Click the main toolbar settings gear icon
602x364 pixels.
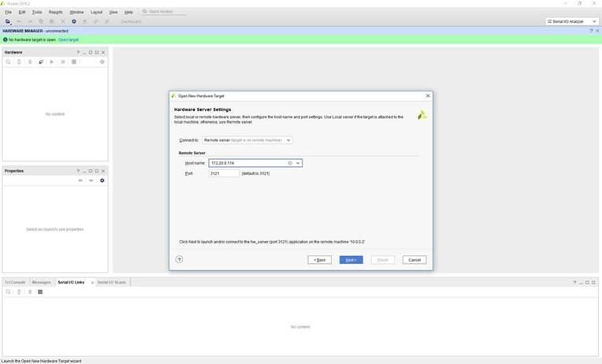tap(74, 21)
